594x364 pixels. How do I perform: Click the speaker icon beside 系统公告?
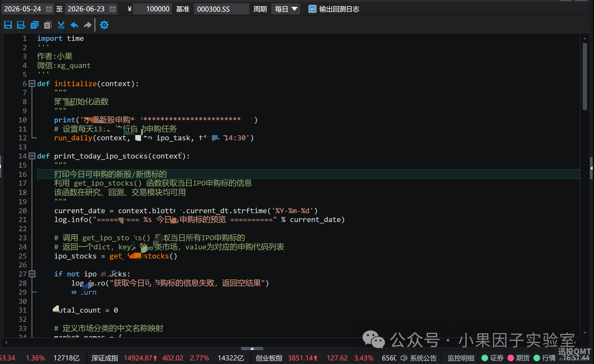click(404, 358)
